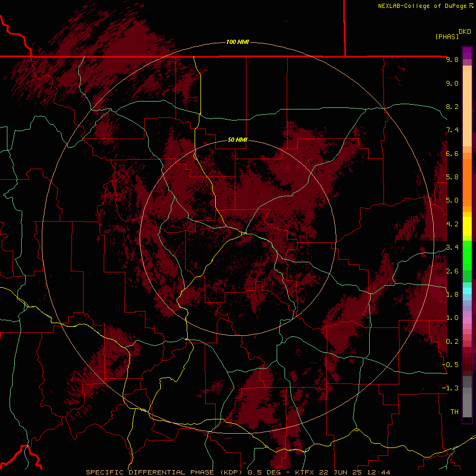The image size is (476, 476).
Task: Click the -1.3 legend value
Action: 450,388
